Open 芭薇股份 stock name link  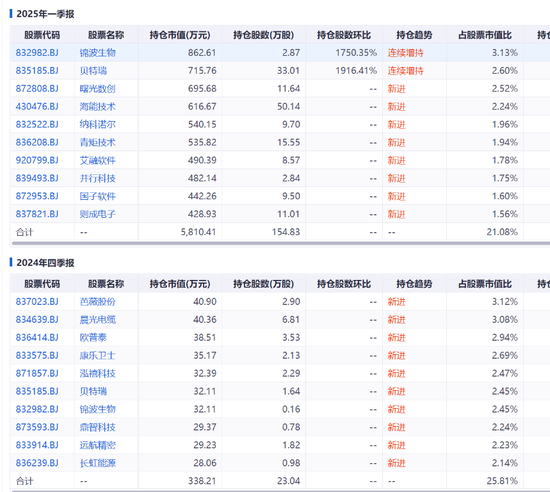(98, 302)
